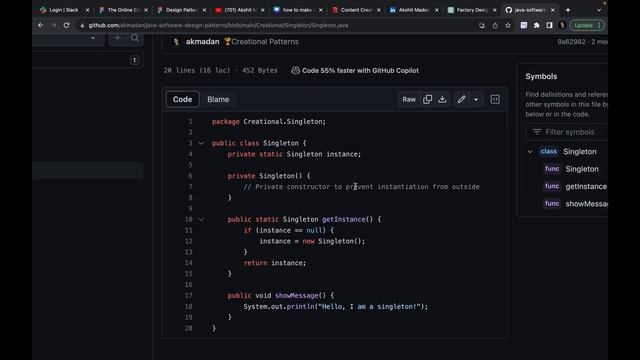This screenshot has width=640, height=360.
Task: Toggle browser side panel icon
Action: (549, 25)
